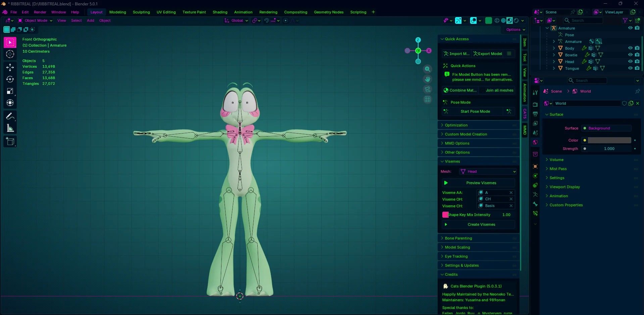644x315 pixels.
Task: Open the Armature Data properties tab icon
Action: [535, 195]
